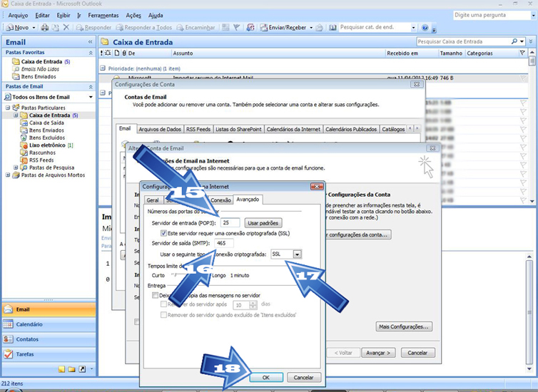Click the shortcuts icon in navigation bottom
Viewport: 538px width, 392px height.
(x=82, y=369)
